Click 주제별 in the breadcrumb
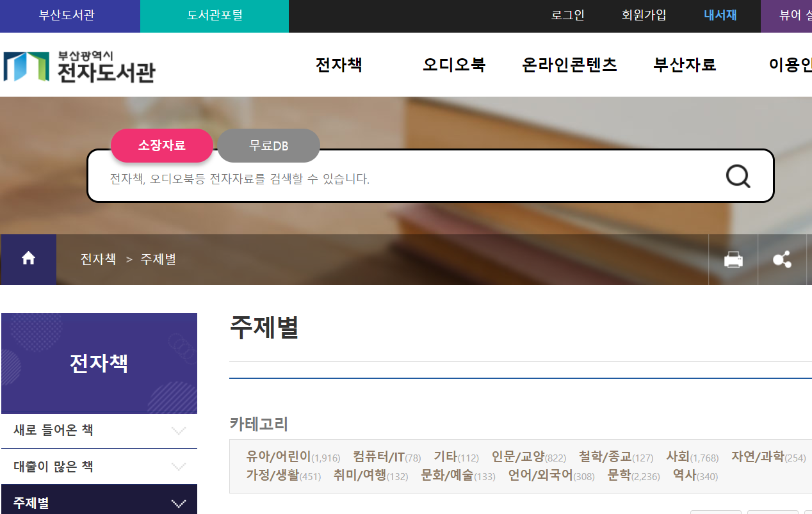This screenshot has width=812, height=514. 158,259
